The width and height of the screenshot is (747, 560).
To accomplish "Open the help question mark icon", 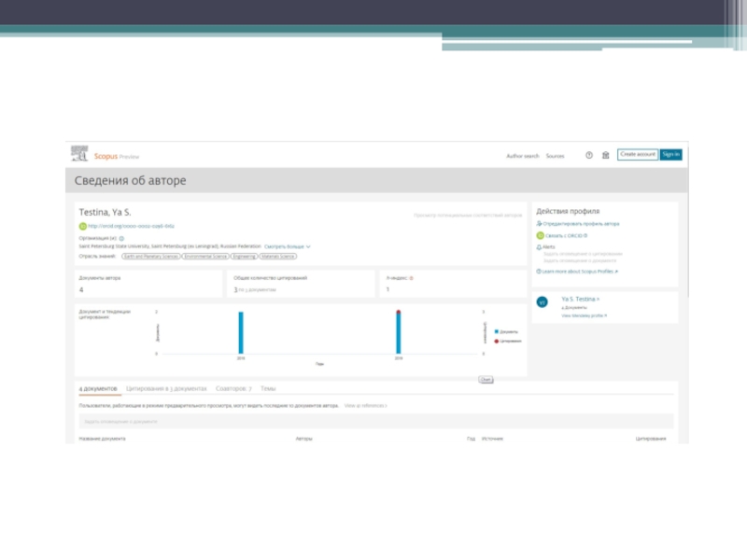I will [x=589, y=155].
